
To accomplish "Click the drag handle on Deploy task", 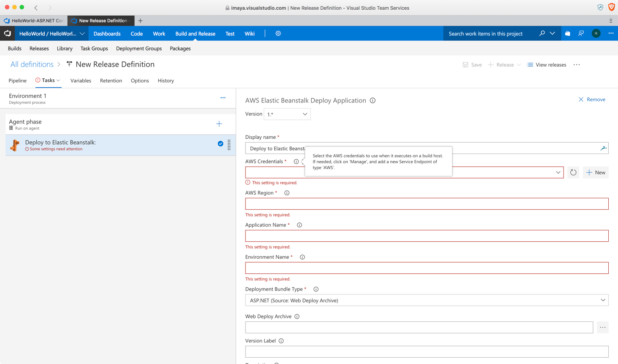I will (x=229, y=145).
